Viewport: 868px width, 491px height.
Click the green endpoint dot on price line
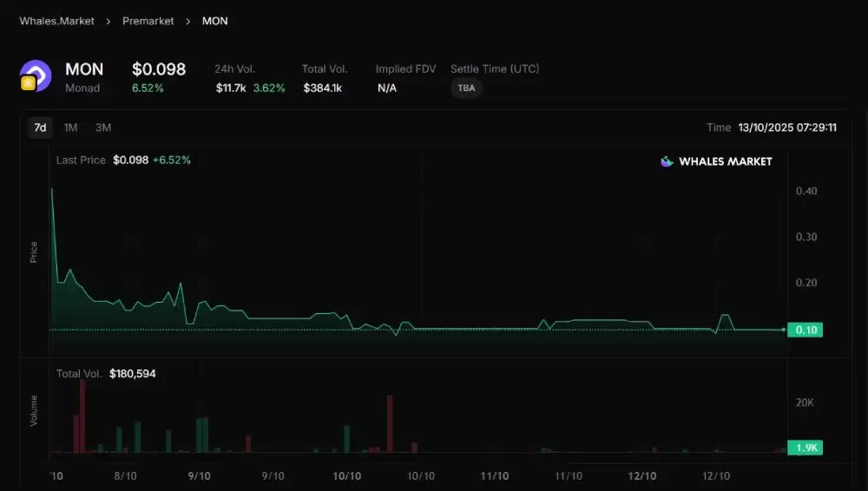tap(784, 330)
